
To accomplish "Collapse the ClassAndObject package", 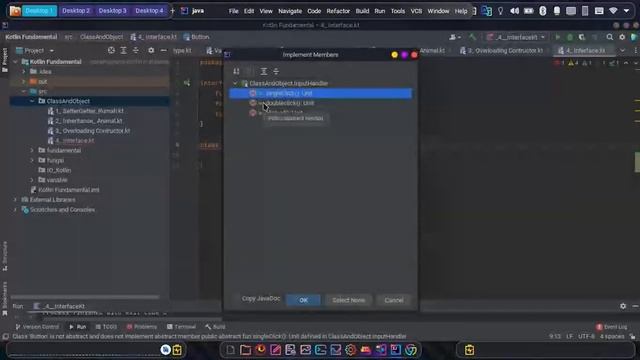I will click(32, 101).
